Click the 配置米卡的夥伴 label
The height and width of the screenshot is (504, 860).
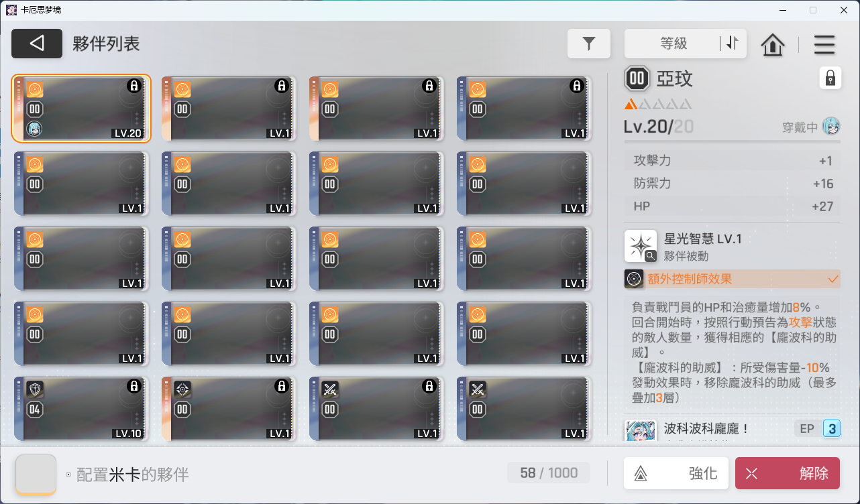[133, 475]
